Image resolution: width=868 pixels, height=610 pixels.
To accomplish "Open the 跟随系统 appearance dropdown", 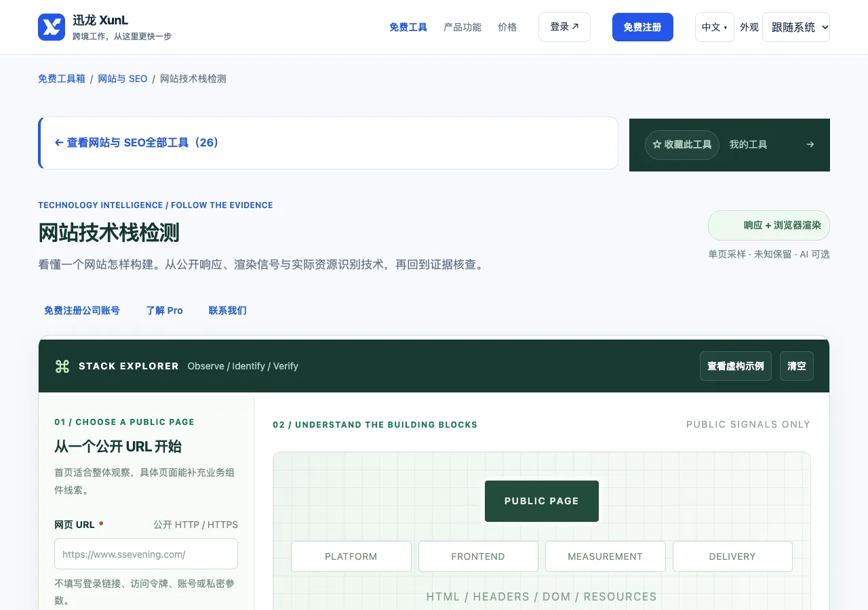I will [x=796, y=27].
